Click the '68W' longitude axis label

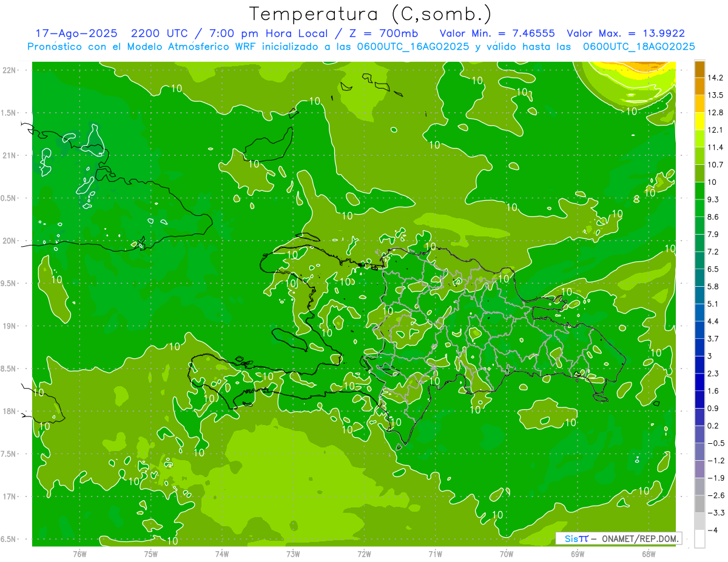[x=649, y=554]
